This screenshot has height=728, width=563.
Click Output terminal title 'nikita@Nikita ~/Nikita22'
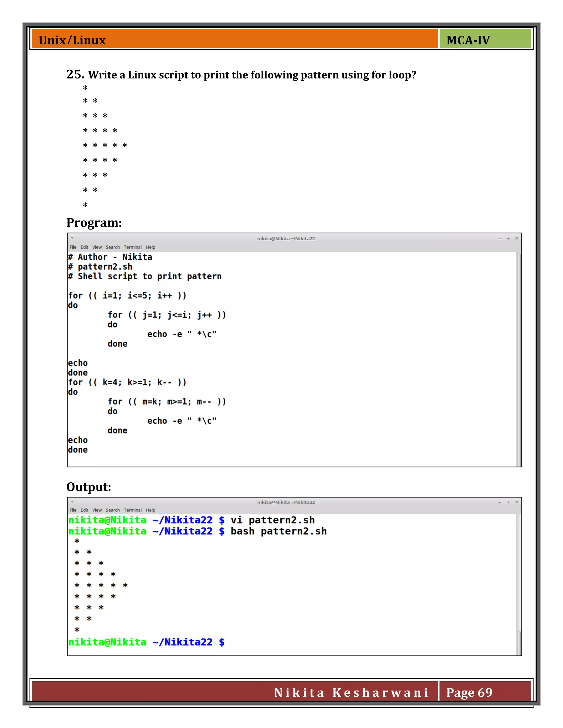click(286, 502)
